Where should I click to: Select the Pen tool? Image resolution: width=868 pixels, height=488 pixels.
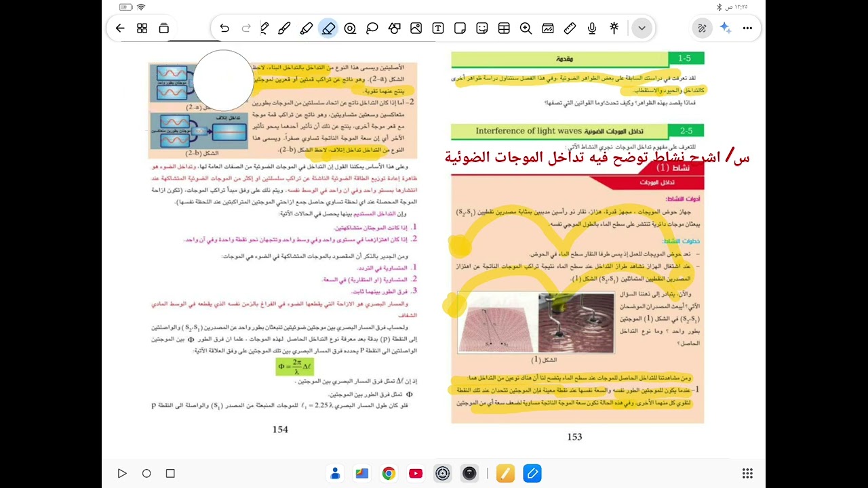pos(264,28)
